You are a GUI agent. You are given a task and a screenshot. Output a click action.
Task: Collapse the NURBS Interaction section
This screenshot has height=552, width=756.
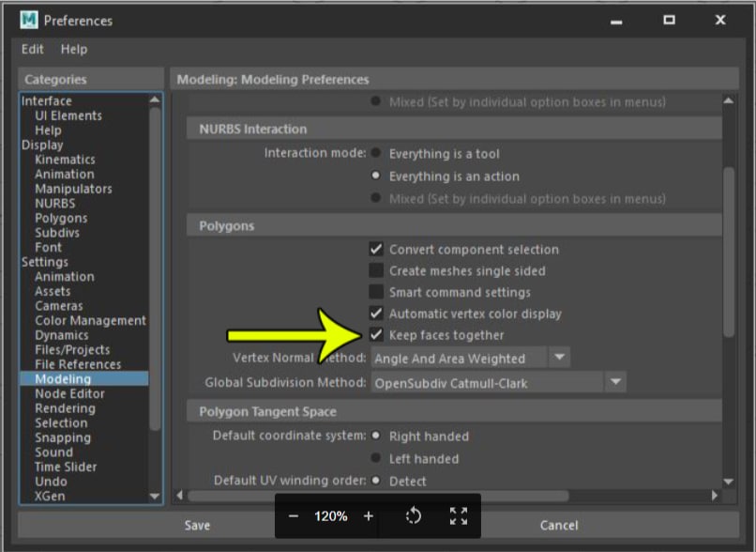click(454, 129)
